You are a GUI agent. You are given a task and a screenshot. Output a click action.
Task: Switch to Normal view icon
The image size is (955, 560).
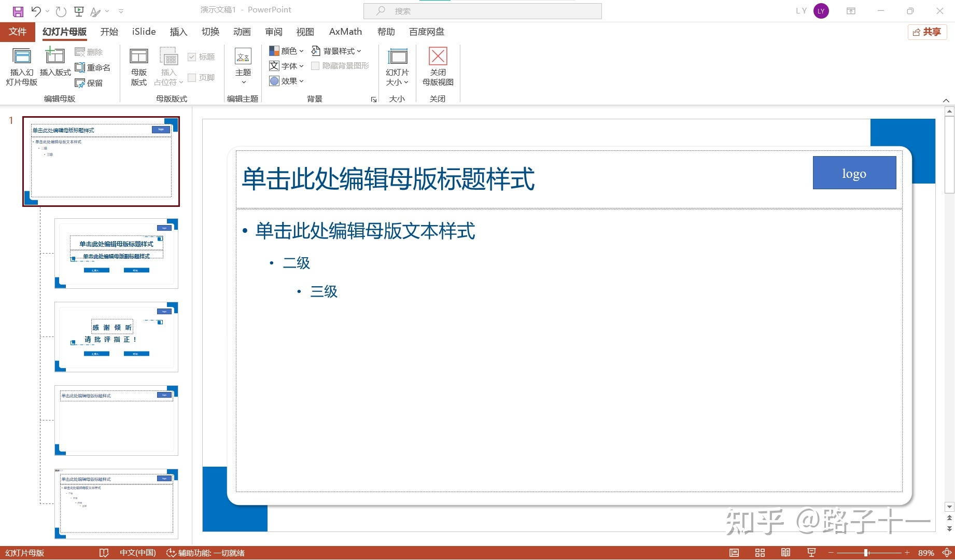(734, 553)
